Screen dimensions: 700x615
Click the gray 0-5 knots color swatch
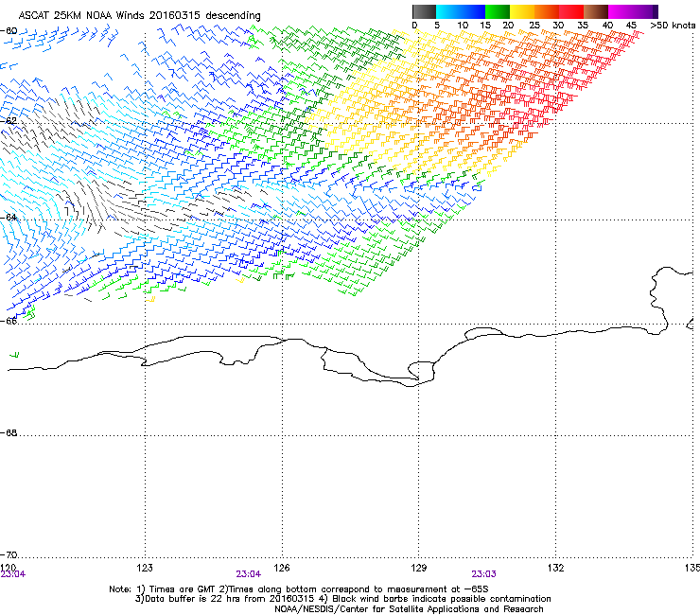425,11
